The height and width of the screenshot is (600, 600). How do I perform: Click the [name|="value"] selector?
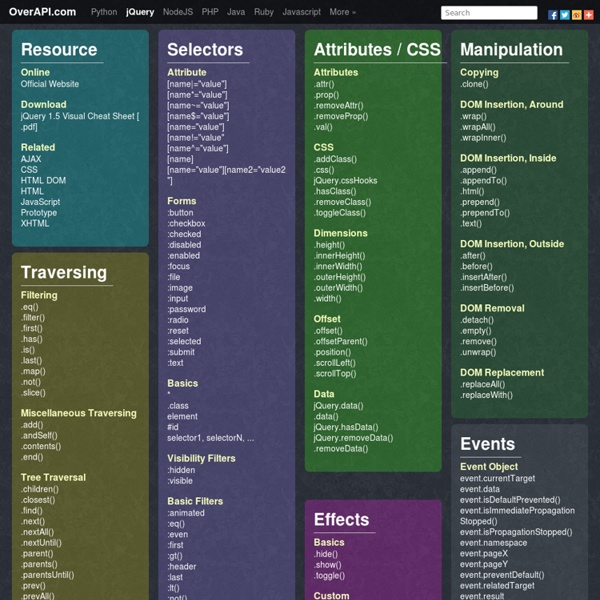click(197, 84)
